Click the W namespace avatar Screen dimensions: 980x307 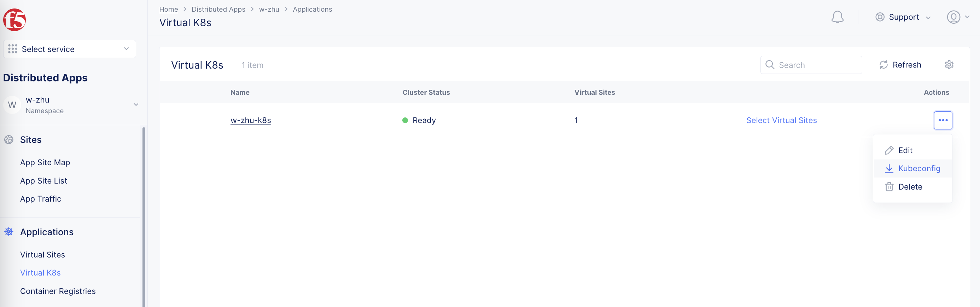click(12, 105)
